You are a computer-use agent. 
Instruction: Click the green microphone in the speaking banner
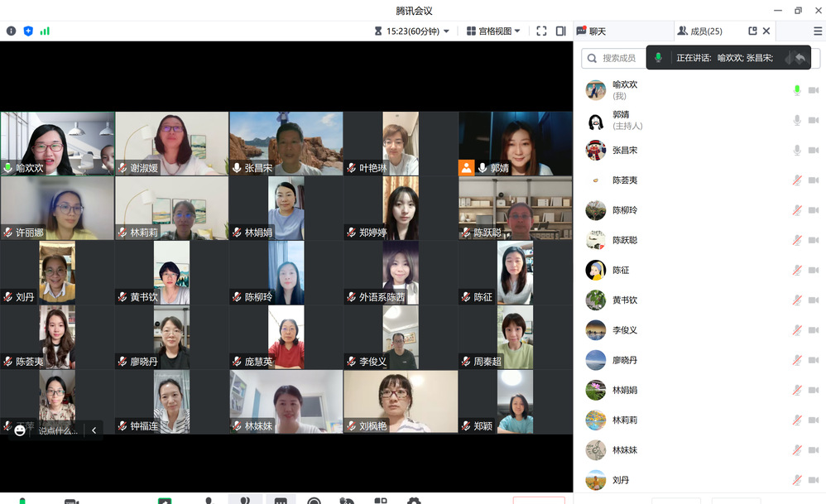click(658, 57)
